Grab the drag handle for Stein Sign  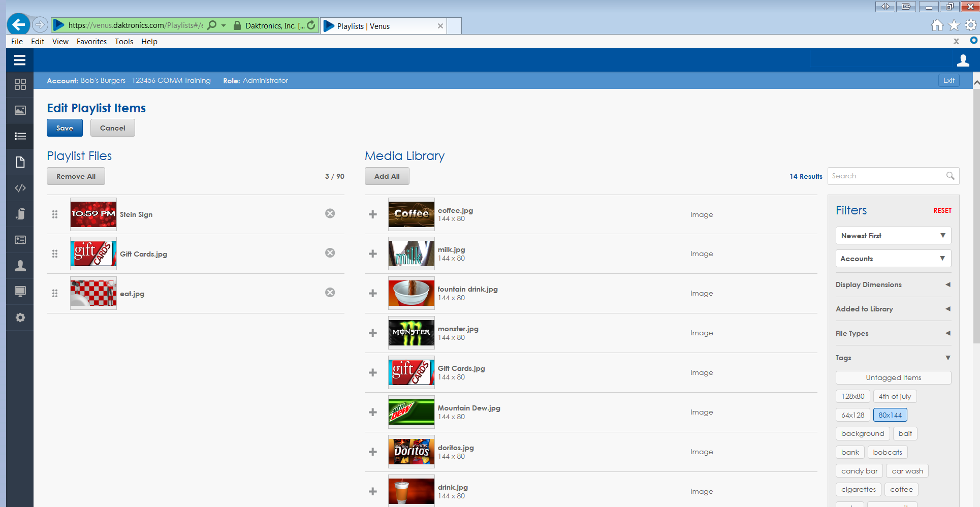pos(55,214)
